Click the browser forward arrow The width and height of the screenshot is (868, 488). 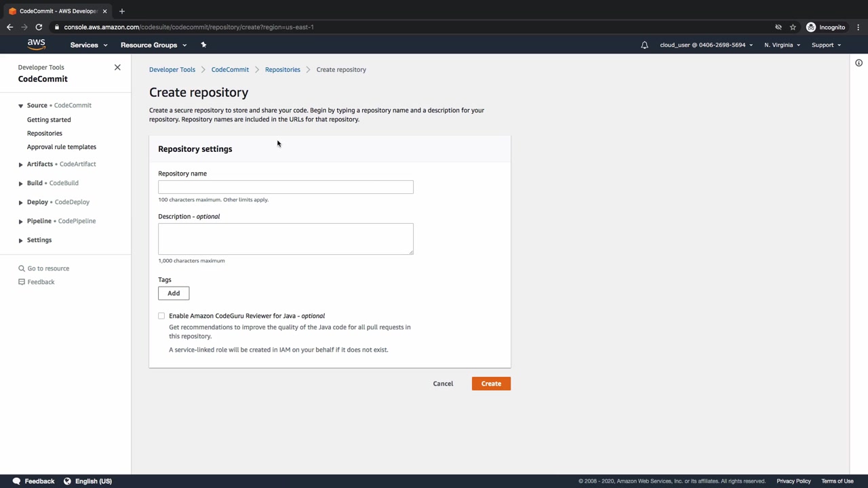tap(24, 27)
